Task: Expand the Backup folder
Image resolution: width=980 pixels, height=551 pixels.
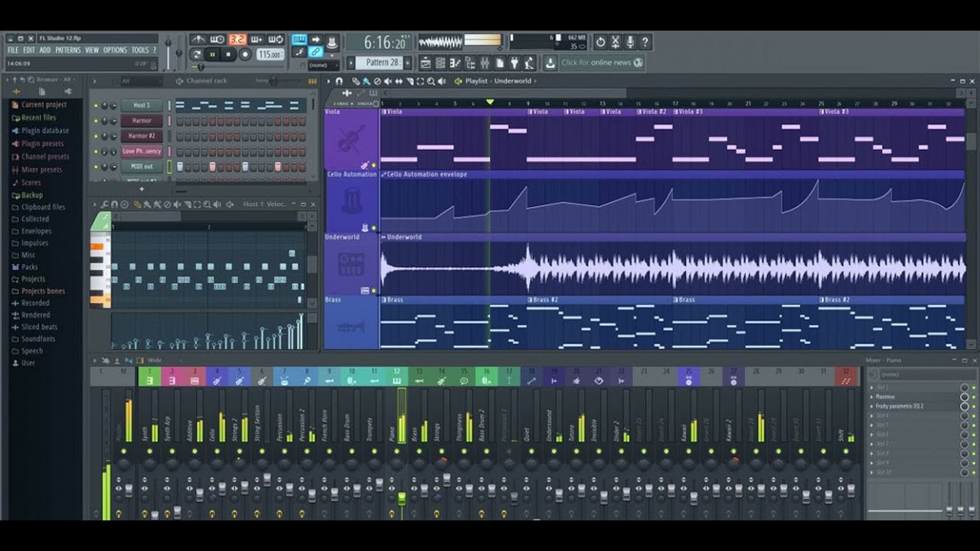Action: 32,195
